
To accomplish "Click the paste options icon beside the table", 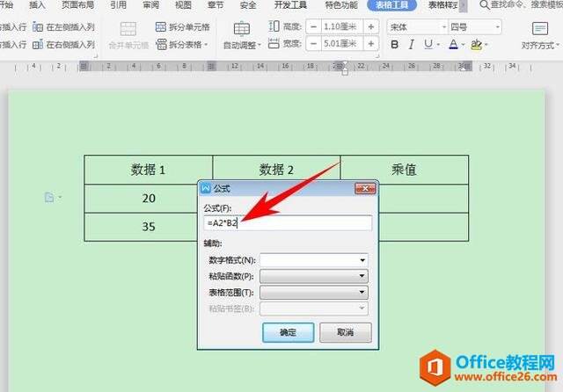I will coord(49,197).
